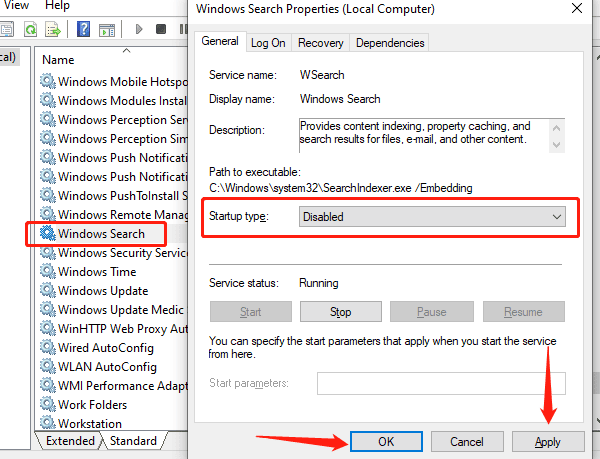Click the Stop button under Service status
The image size is (600, 459).
point(341,312)
